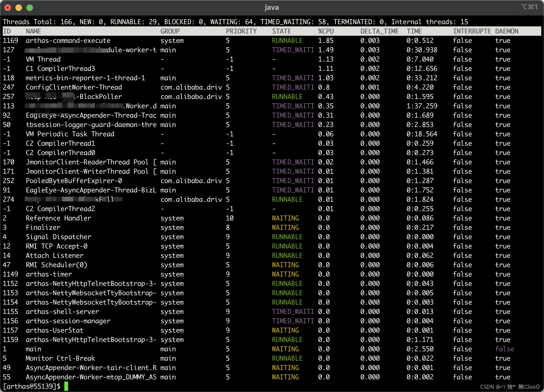This screenshot has height=392, width=544.
Task: Click 'RMI Scheduler(0)' thread name
Action: click(x=57, y=265)
